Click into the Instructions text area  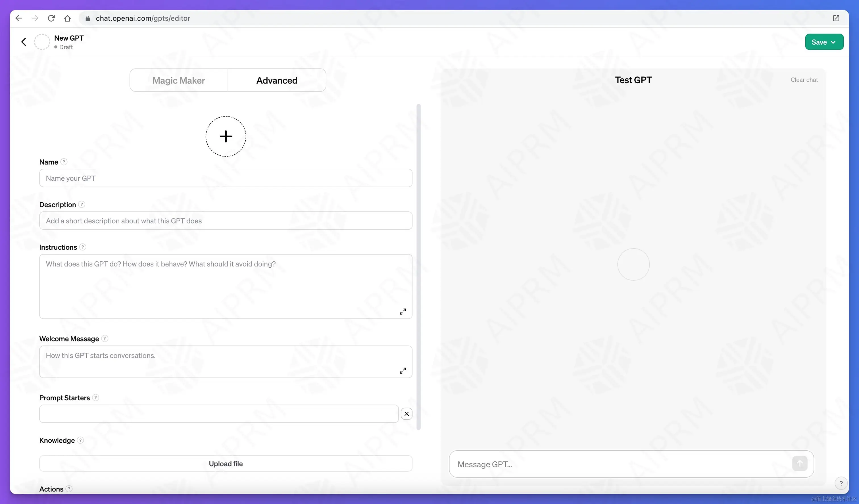226,286
